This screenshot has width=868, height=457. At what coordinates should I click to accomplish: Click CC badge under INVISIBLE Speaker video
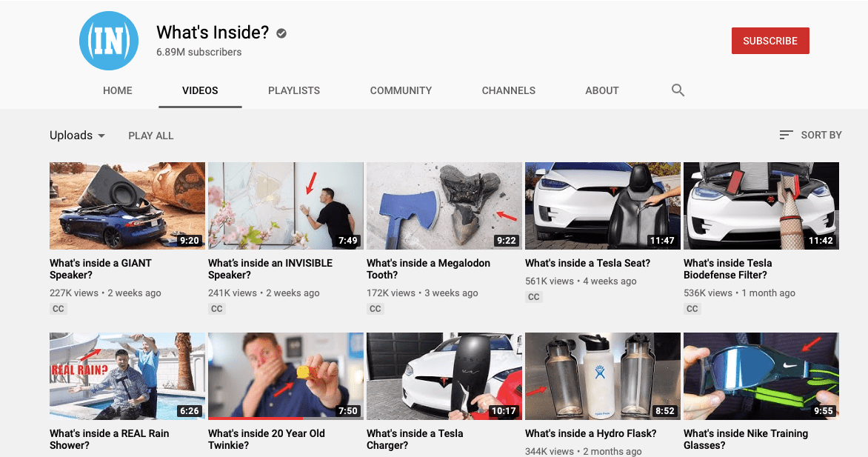[x=216, y=309]
